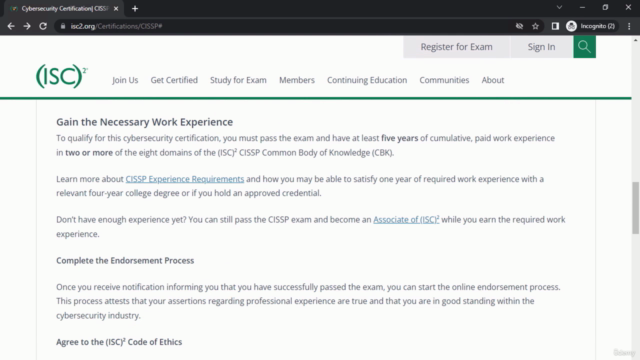Click the bold text five years
640x360 pixels.
[x=399, y=138]
